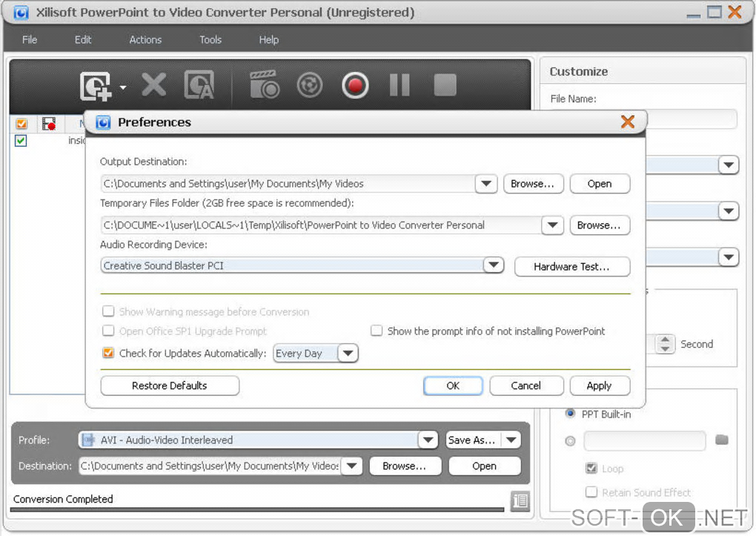This screenshot has width=756, height=536.
Task: Click the Second spinner stepper arrows
Action: pos(666,343)
